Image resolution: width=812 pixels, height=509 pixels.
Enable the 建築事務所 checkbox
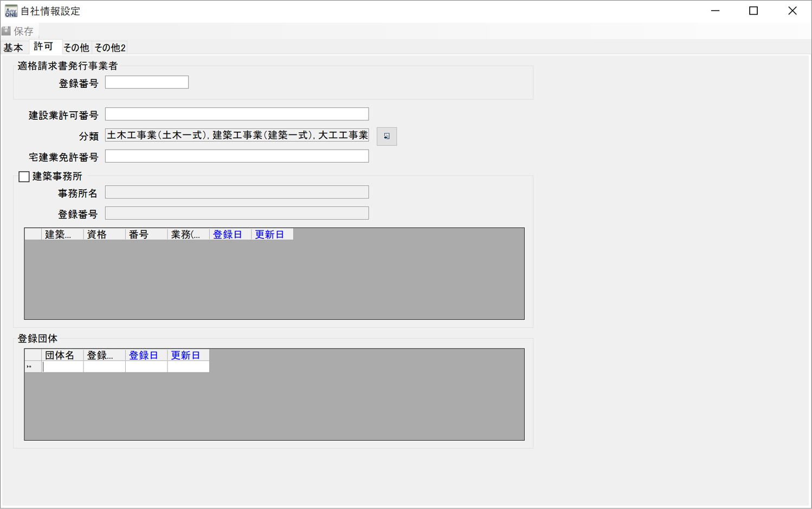click(x=24, y=177)
